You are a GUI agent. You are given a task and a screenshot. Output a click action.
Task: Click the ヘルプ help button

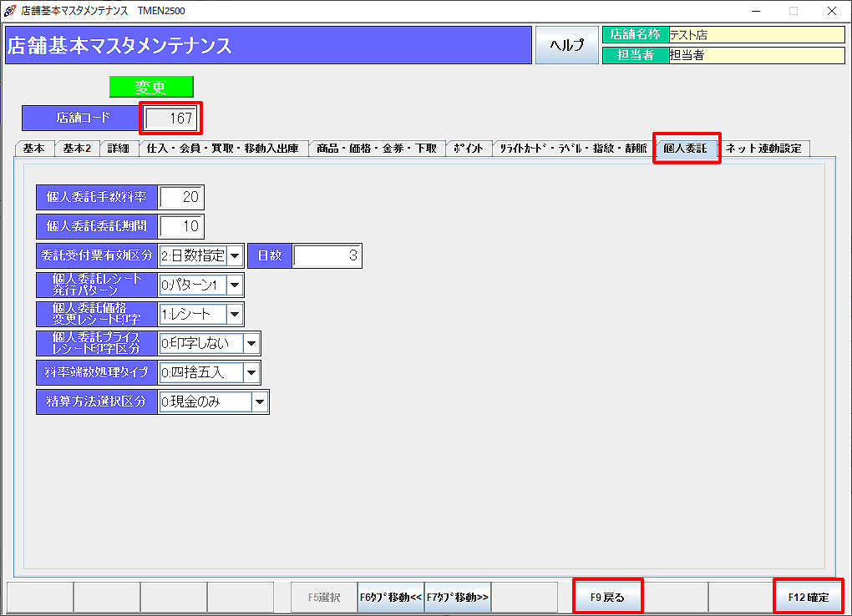(x=566, y=45)
